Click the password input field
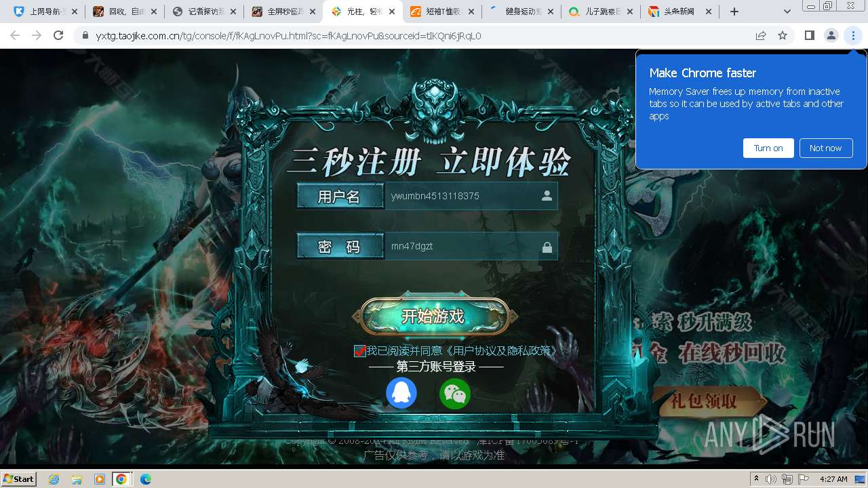 point(471,246)
